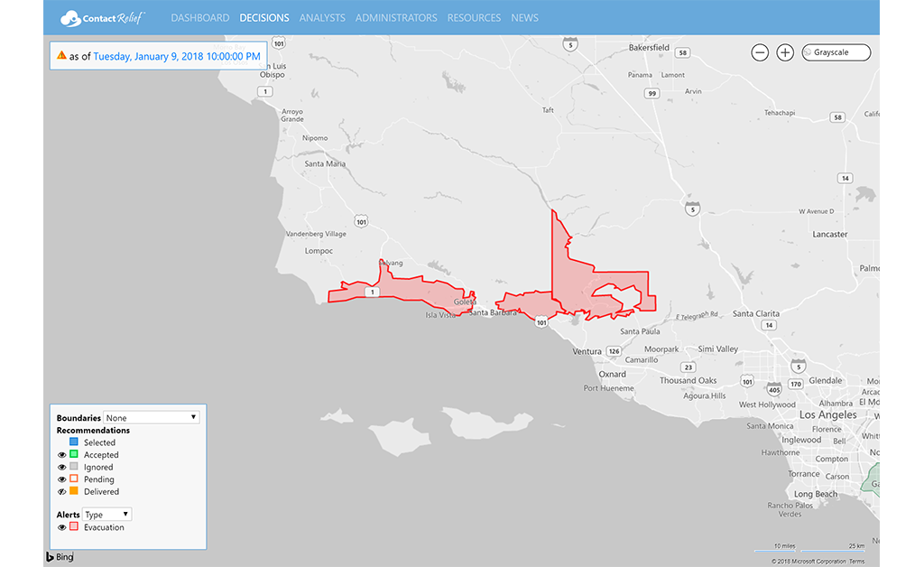924x567 pixels.
Task: Click the Highway 101 shield near Santa Barbara
Action: [x=541, y=321]
